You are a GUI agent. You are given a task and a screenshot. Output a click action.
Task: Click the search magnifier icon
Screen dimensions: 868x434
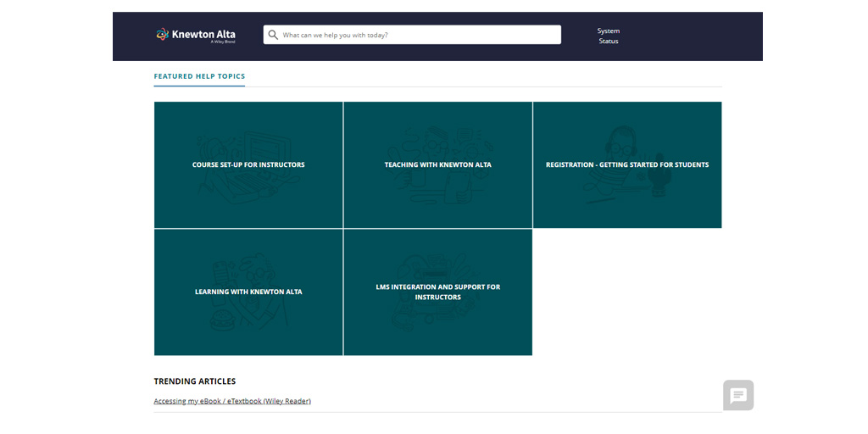(x=273, y=35)
